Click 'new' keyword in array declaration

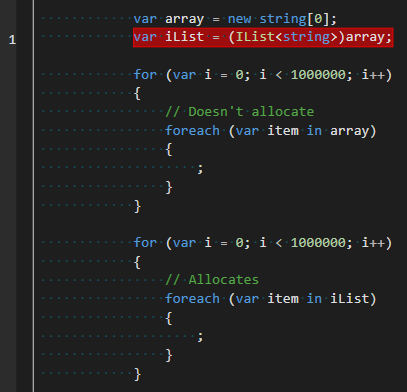(x=239, y=19)
